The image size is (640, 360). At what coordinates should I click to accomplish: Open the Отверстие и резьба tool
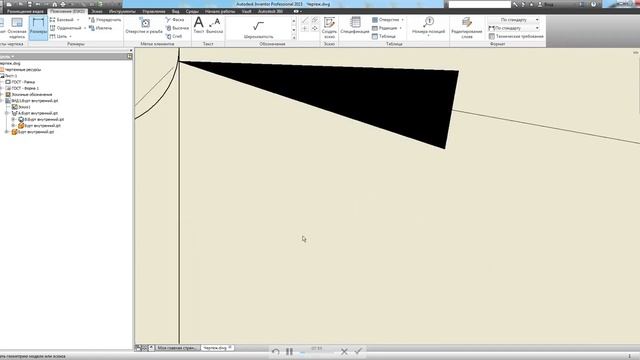click(x=144, y=25)
